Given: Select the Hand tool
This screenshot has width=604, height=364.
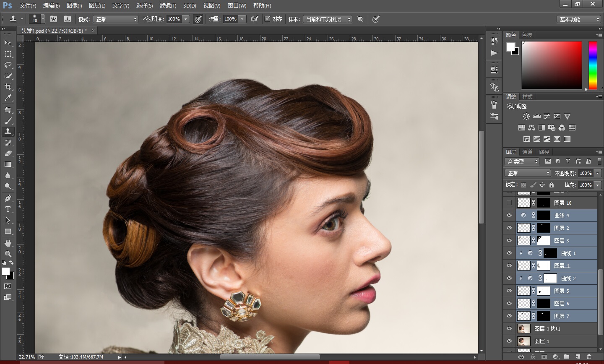Looking at the screenshot, I should pos(8,243).
